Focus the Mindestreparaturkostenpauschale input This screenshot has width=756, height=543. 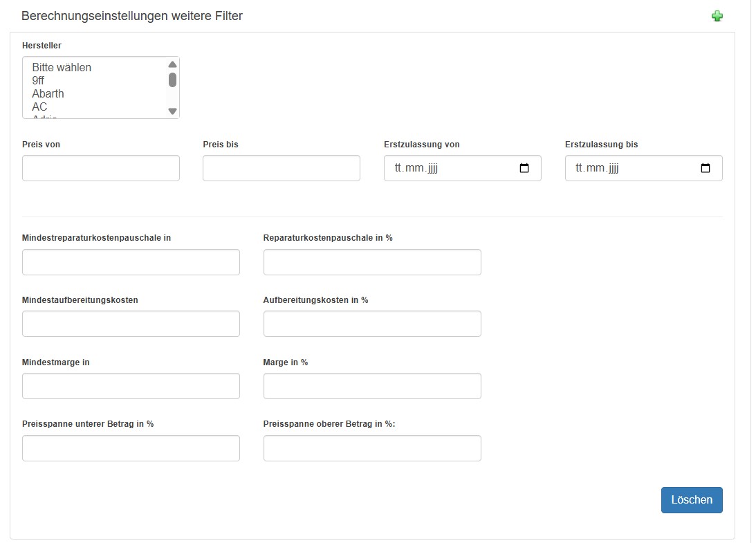131,262
